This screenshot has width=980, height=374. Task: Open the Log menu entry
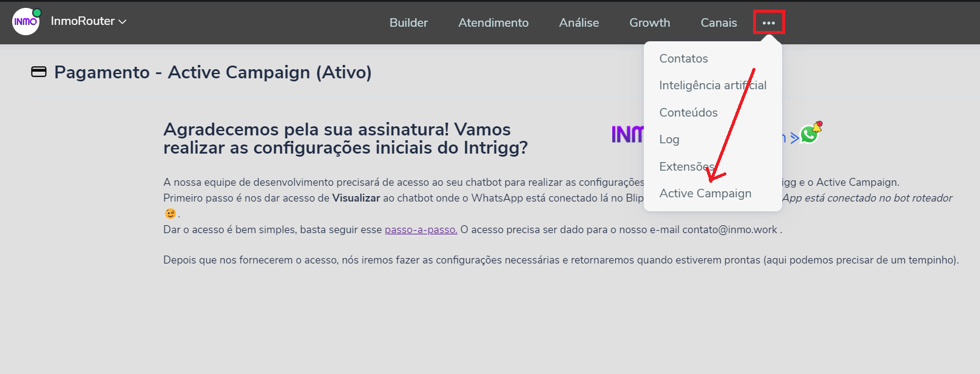pos(669,139)
